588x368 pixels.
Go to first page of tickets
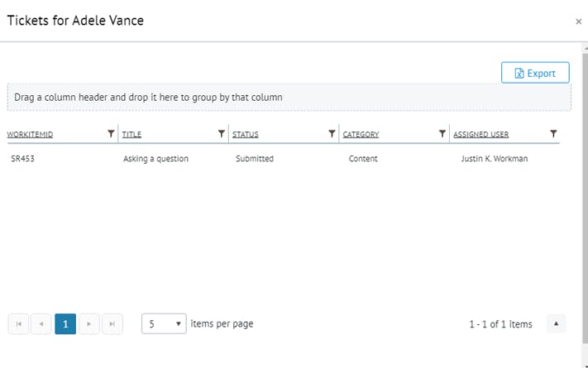(x=18, y=324)
